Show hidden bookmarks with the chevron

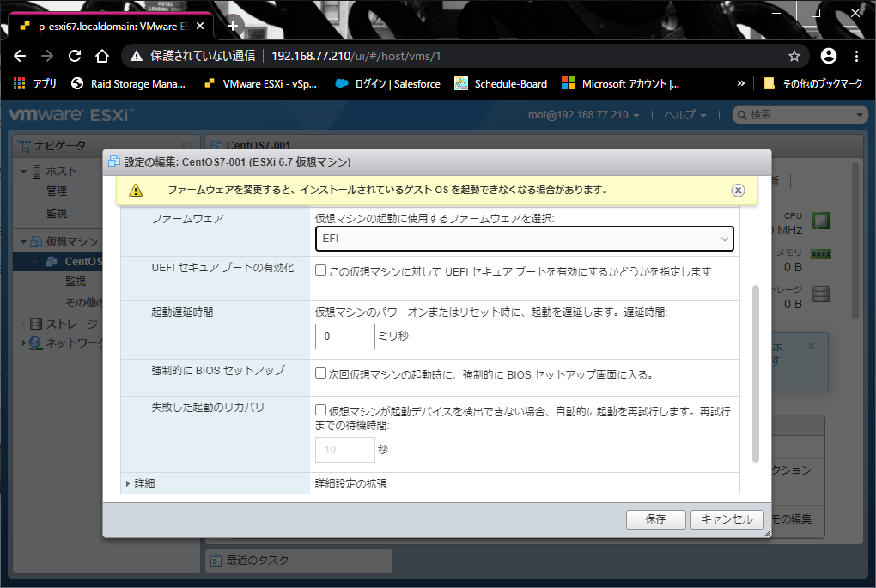(741, 84)
